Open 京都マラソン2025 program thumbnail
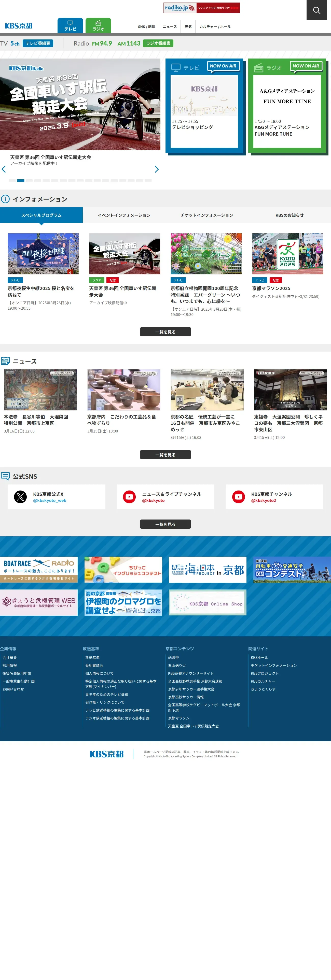The width and height of the screenshot is (331, 980). point(287,254)
